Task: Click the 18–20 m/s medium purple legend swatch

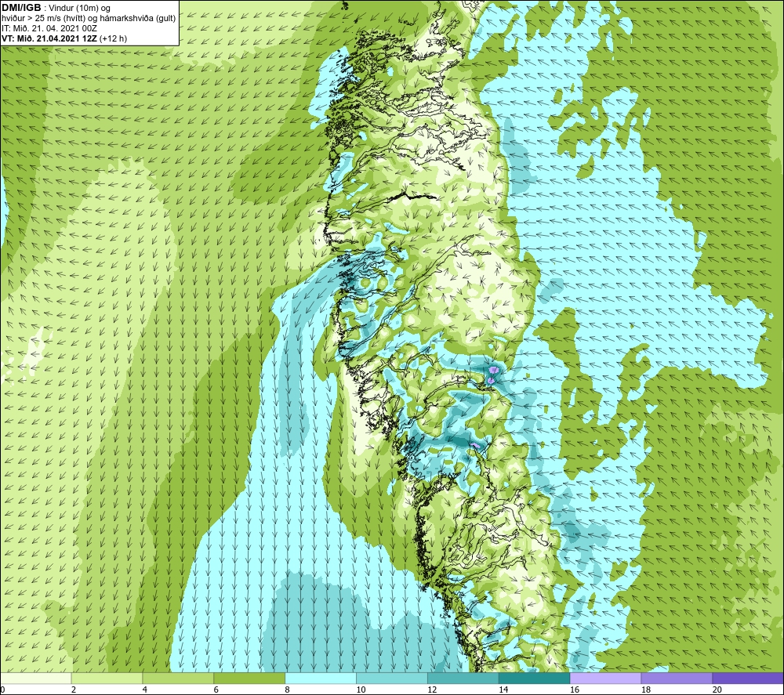Action: coord(677,678)
